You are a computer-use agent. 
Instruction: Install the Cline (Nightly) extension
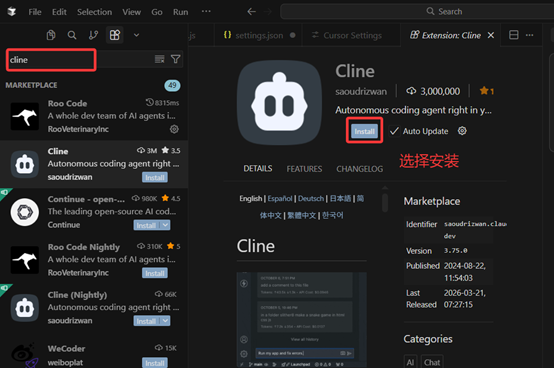(x=146, y=321)
